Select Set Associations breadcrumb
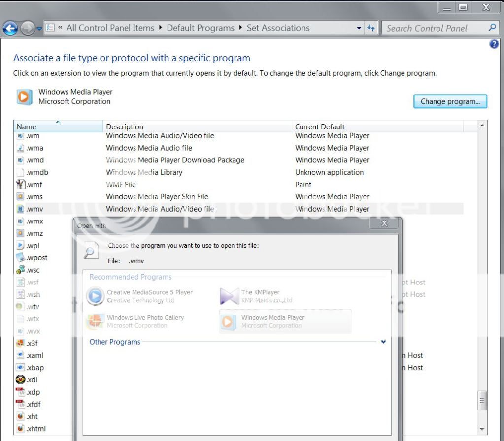 [278, 28]
